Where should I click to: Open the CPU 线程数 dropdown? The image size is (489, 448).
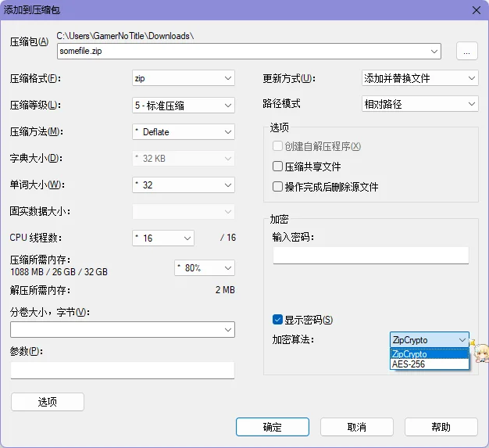point(163,238)
